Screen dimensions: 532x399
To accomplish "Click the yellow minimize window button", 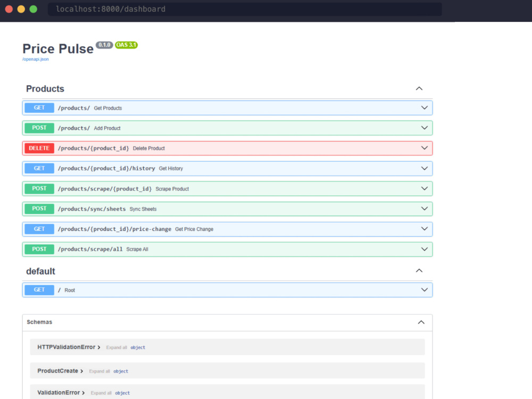I will point(21,9).
